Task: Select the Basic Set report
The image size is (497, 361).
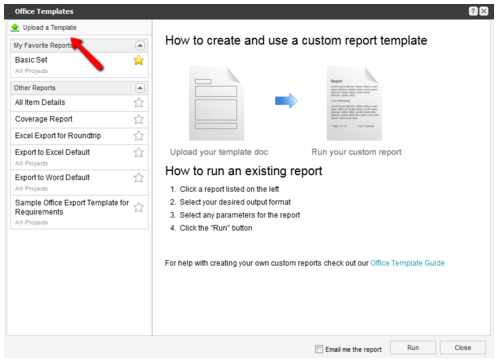Action: [79, 65]
